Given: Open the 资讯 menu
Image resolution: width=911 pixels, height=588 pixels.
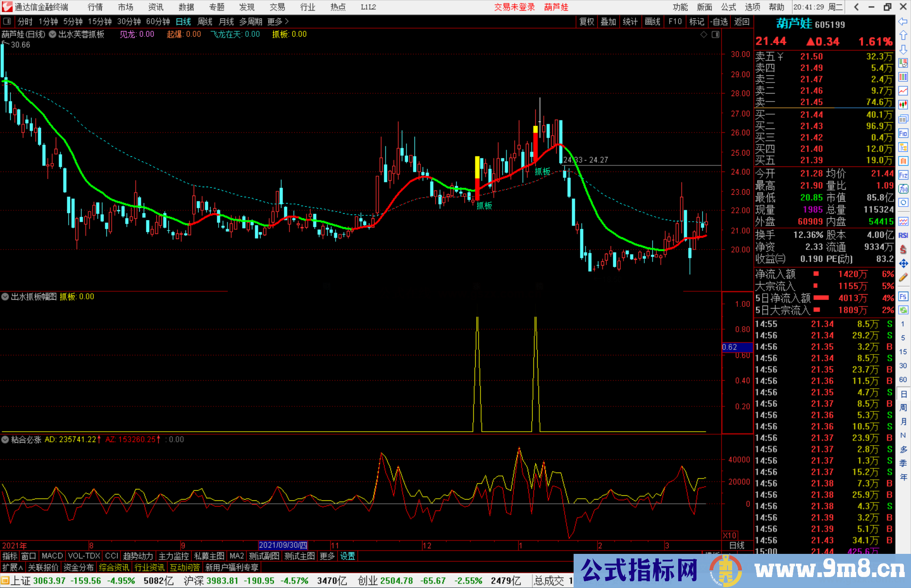Looking at the screenshot, I should coord(156,7).
